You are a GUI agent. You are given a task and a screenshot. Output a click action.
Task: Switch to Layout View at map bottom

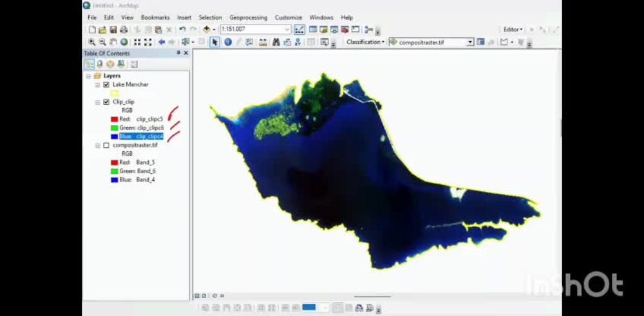point(204,295)
